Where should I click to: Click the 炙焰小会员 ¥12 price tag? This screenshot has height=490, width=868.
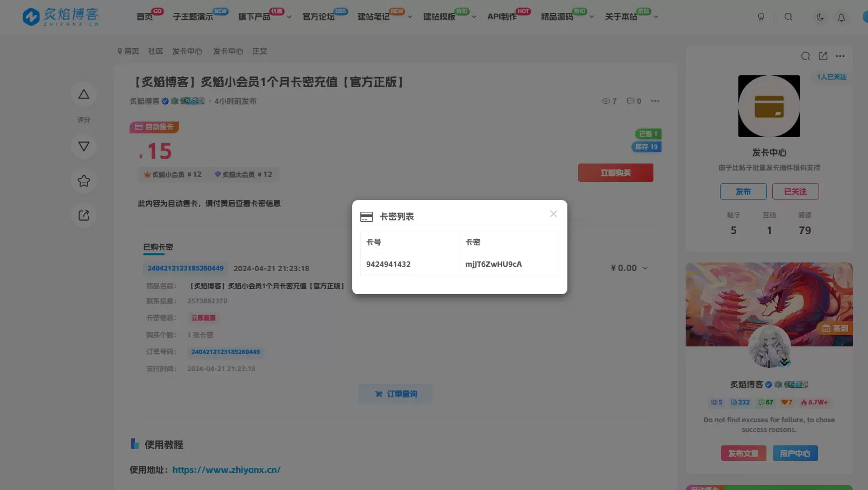[173, 174]
